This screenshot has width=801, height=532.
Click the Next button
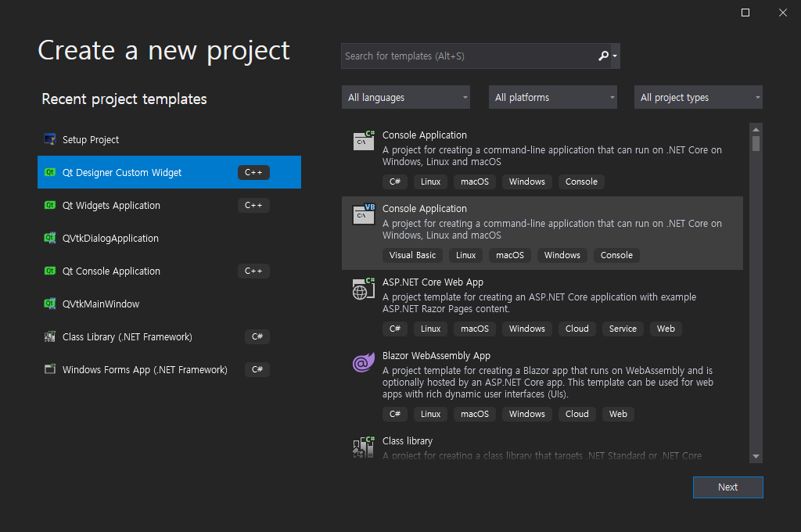[728, 487]
